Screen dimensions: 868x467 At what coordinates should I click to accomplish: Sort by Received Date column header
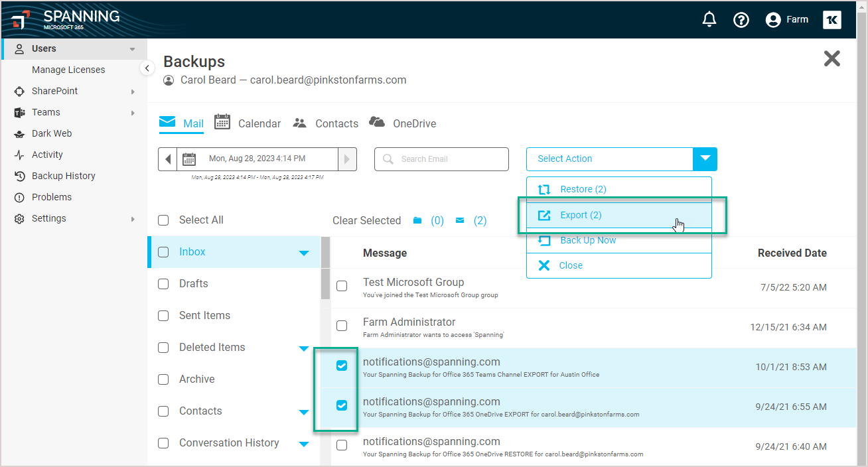pos(792,253)
